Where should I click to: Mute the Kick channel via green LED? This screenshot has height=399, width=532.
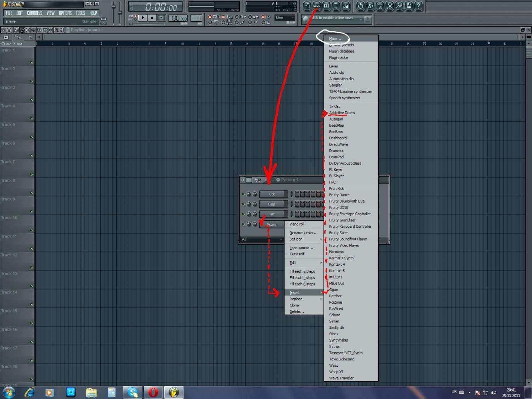(x=243, y=194)
